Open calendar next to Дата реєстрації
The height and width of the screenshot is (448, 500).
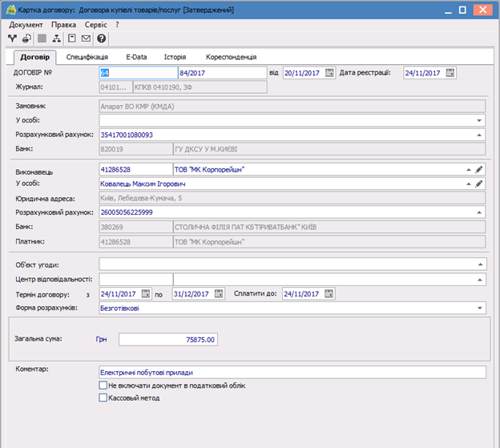[x=450, y=73]
